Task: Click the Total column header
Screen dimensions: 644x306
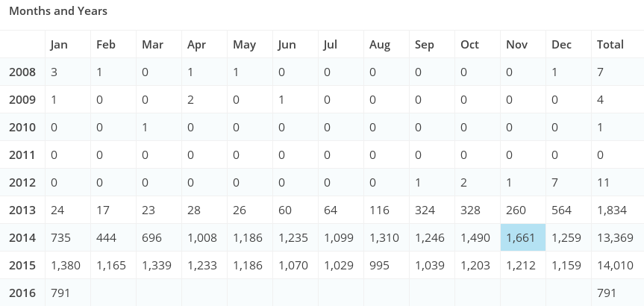Action: [610, 45]
